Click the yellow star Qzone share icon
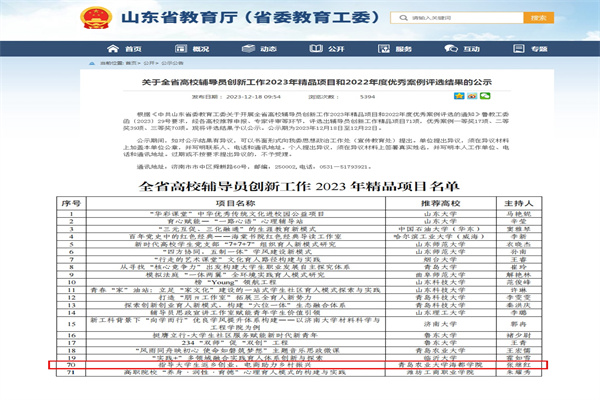The image size is (600, 400). click(x=459, y=96)
